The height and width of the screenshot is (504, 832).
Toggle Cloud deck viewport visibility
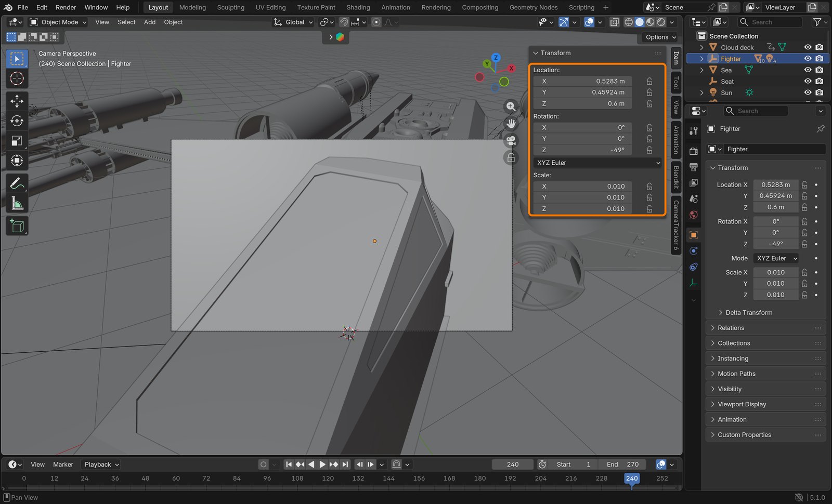pyautogui.click(x=808, y=47)
